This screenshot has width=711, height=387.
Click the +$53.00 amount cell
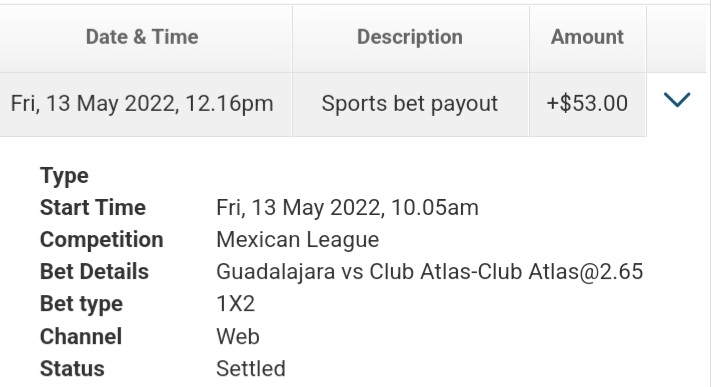(587, 104)
